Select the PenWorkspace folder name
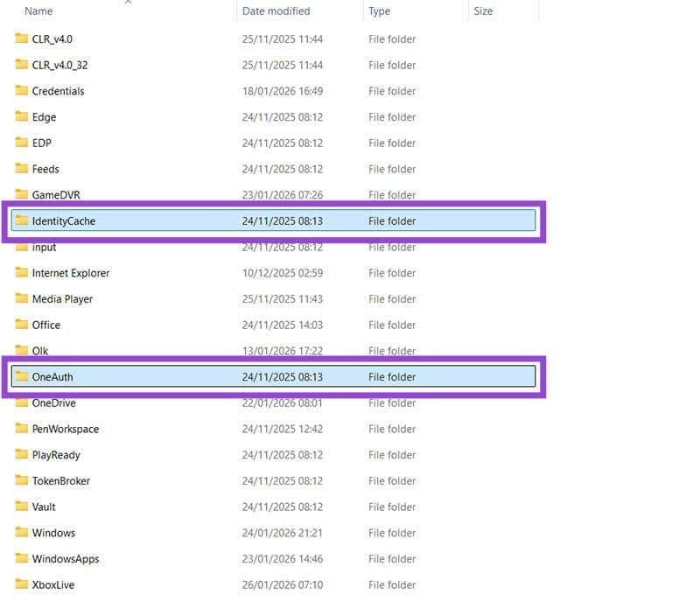The width and height of the screenshot is (700, 616). tap(66, 429)
